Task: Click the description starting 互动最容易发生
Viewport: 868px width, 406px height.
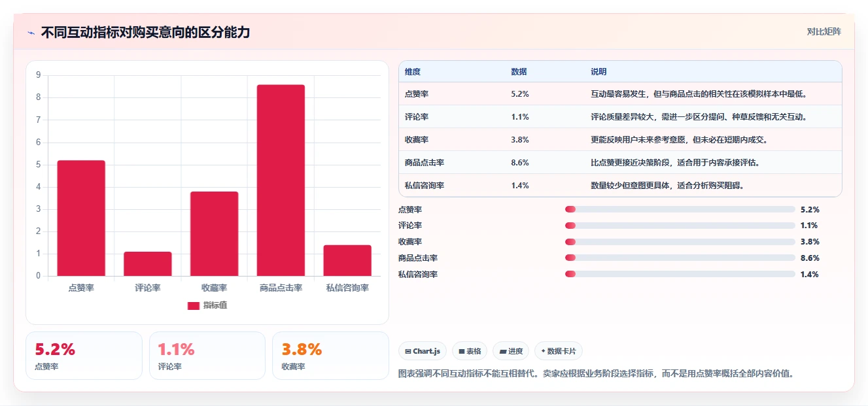Action: point(699,94)
